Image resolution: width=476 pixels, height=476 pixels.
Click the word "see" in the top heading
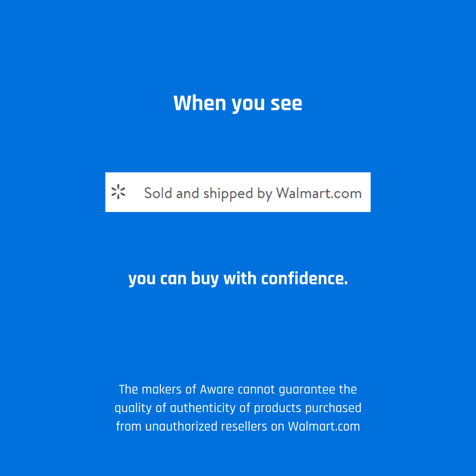[286, 104]
